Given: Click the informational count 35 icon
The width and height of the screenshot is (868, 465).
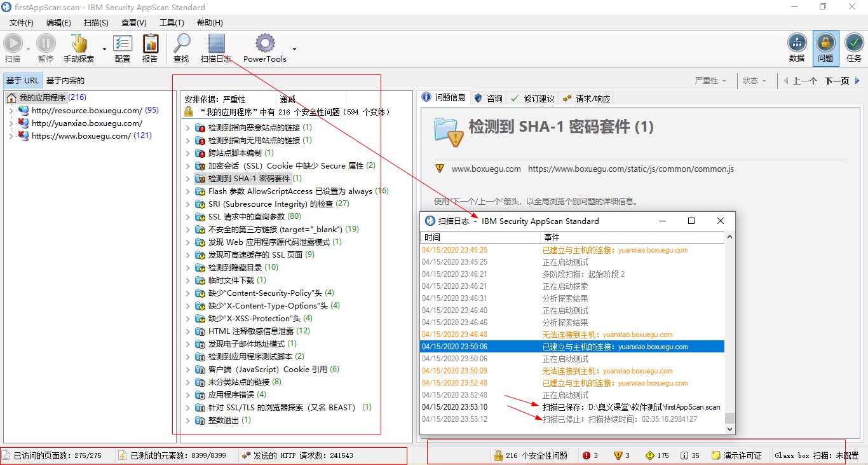Looking at the screenshot, I should coord(684,455).
